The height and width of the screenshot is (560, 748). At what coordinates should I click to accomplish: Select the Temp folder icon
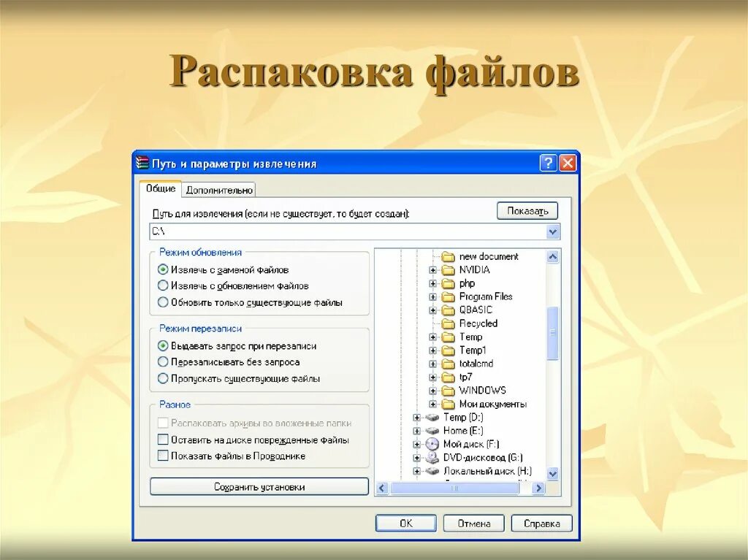point(448,337)
